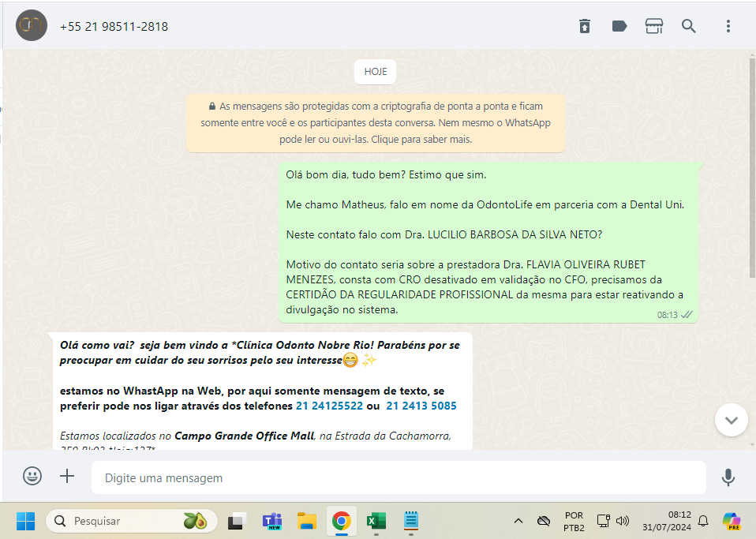Change POR PTB2 keyboard language
Viewport: 756px width, 539px height.
pyautogui.click(x=574, y=522)
